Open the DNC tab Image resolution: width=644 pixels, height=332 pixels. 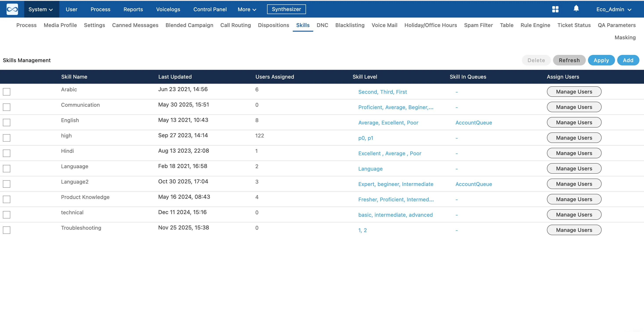pyautogui.click(x=322, y=25)
